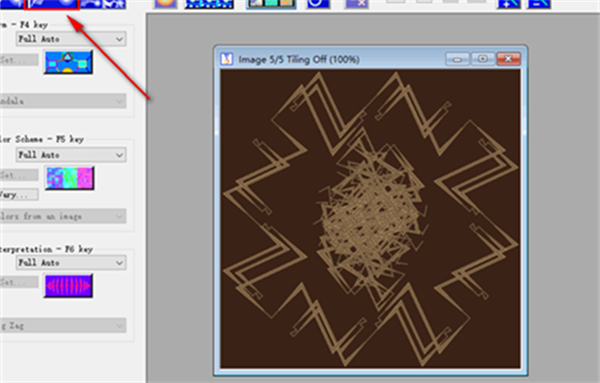Click the Set... button beside the pattern preview
The height and width of the screenshot is (383, 600).
(x=19, y=60)
